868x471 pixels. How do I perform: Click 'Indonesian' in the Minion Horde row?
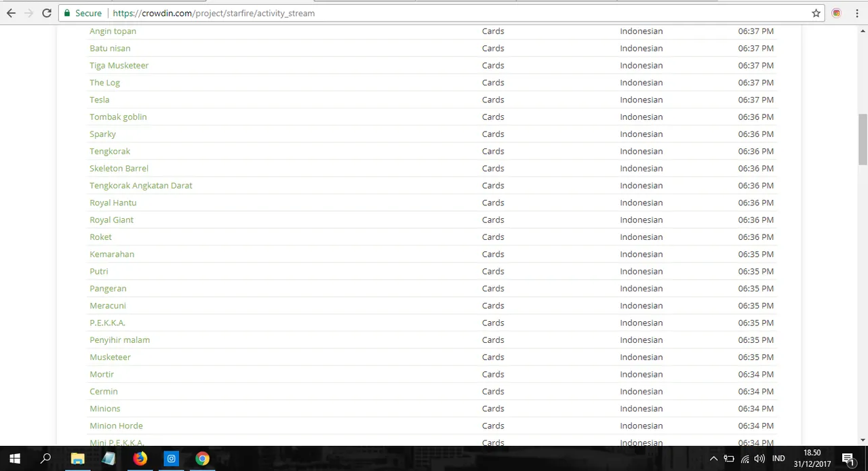pyautogui.click(x=641, y=426)
